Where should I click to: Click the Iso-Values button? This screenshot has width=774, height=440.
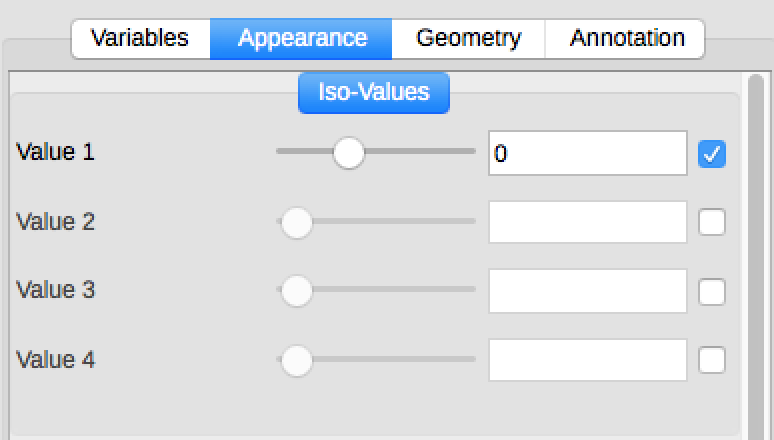pyautogui.click(x=374, y=93)
